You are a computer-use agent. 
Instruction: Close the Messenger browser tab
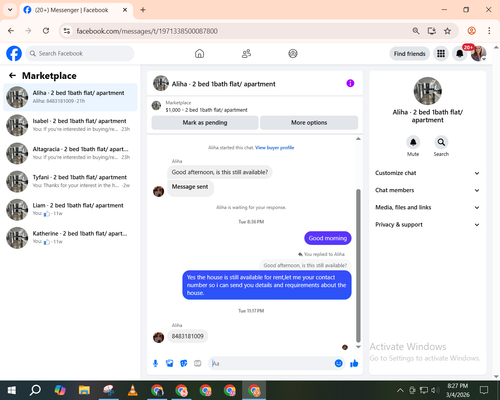point(125,10)
